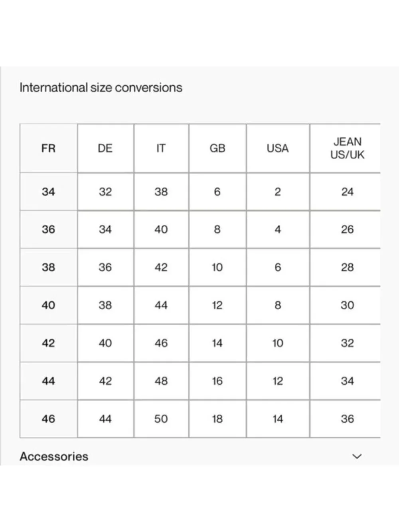This screenshot has height=532, width=399.
Task: Click FR size 38 row cell
Action: coord(48,267)
